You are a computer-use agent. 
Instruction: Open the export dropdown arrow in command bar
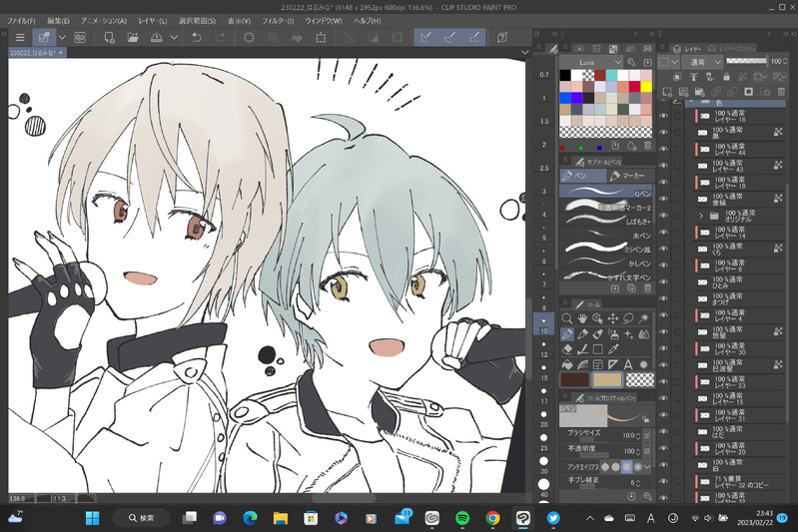(174, 37)
